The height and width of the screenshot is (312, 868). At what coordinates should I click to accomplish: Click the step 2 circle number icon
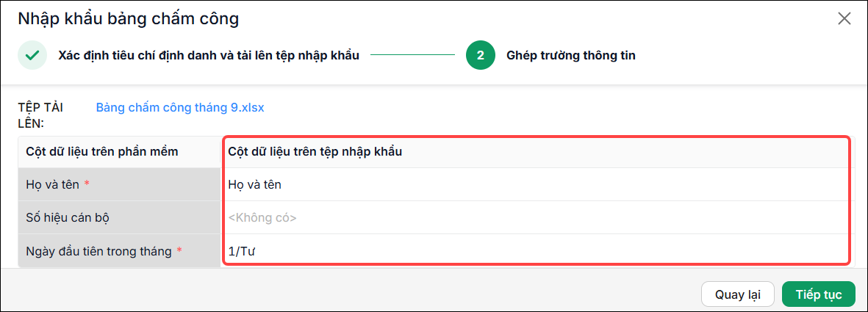coord(481,55)
